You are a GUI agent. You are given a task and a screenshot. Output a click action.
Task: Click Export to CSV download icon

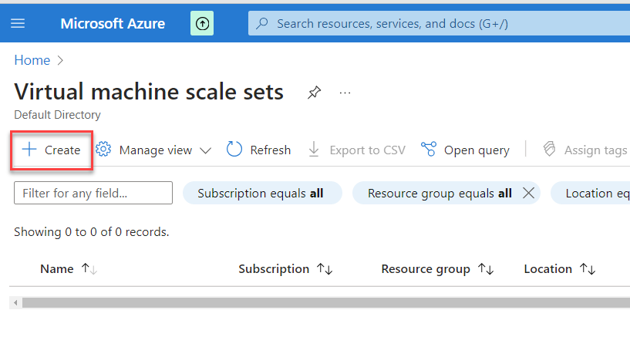click(x=314, y=150)
